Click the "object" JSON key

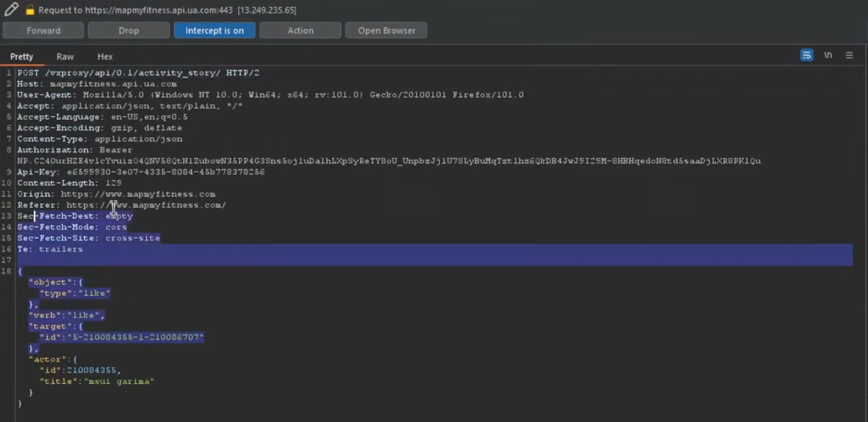50,283
